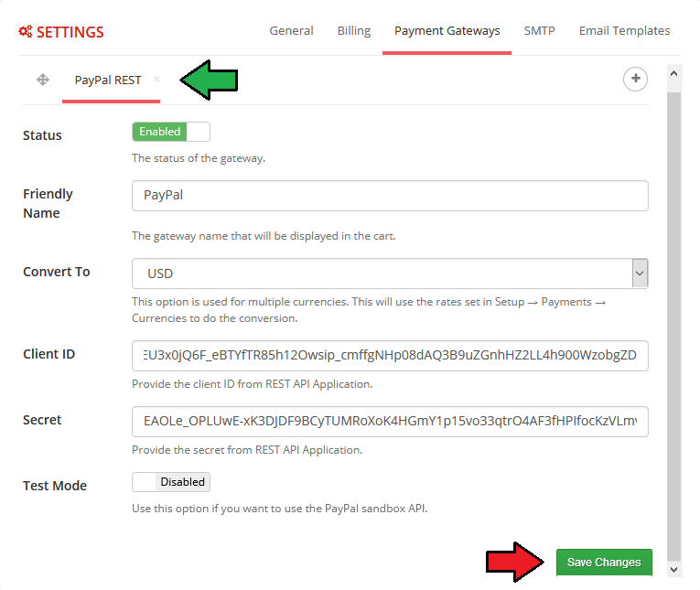Click the Test Mode label

point(55,486)
